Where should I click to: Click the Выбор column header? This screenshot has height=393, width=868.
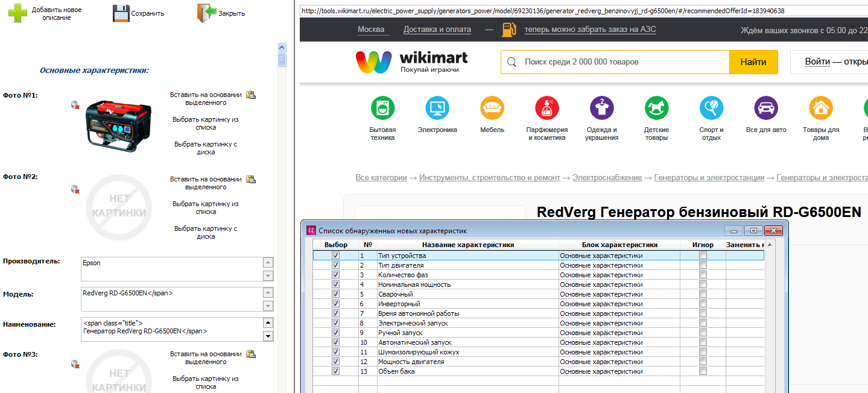click(336, 245)
